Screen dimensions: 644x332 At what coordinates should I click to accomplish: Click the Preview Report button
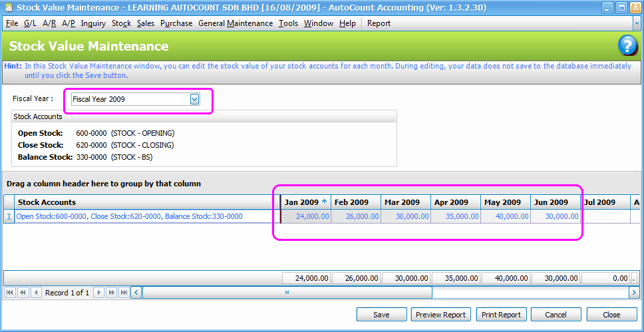coord(440,315)
